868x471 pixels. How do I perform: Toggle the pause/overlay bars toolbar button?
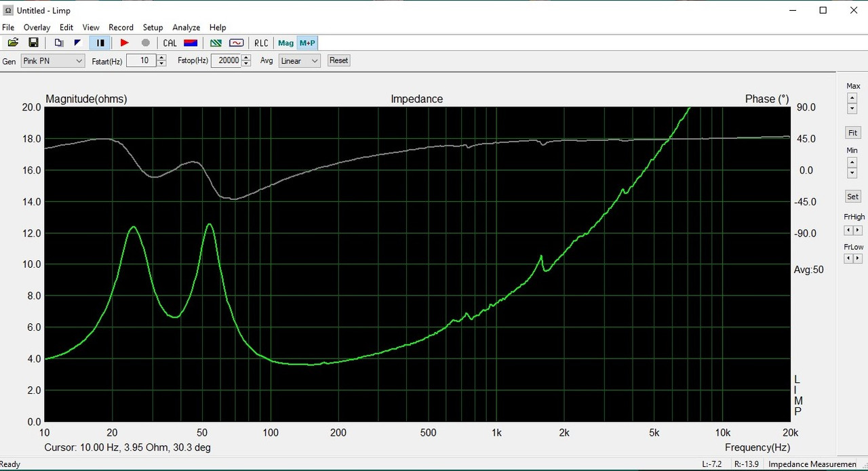100,43
